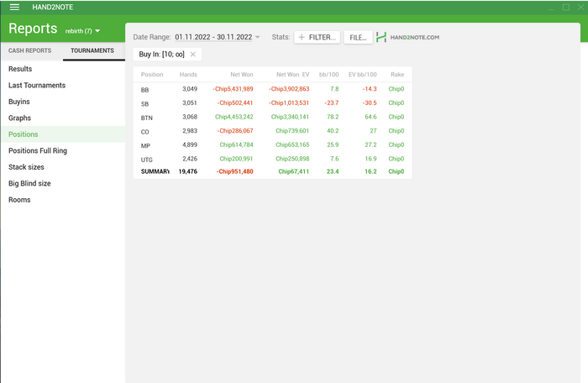Open the hamburger main menu
588x383 pixels.
(14, 7)
